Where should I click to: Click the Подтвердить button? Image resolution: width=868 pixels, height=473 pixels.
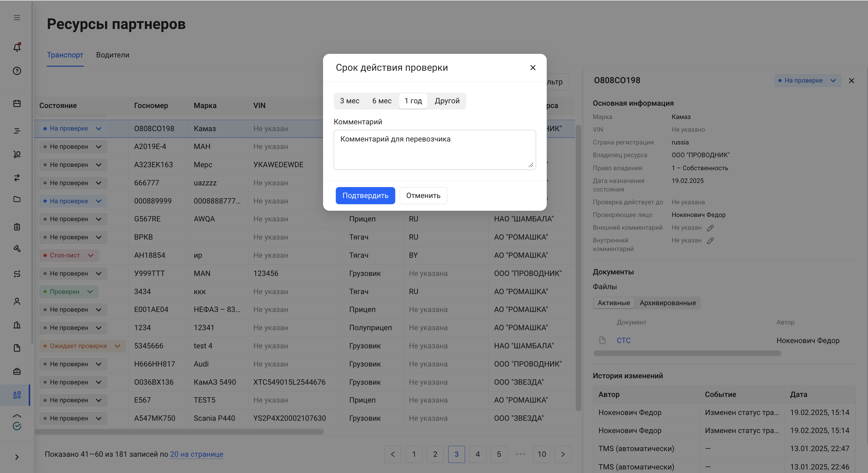tap(365, 196)
